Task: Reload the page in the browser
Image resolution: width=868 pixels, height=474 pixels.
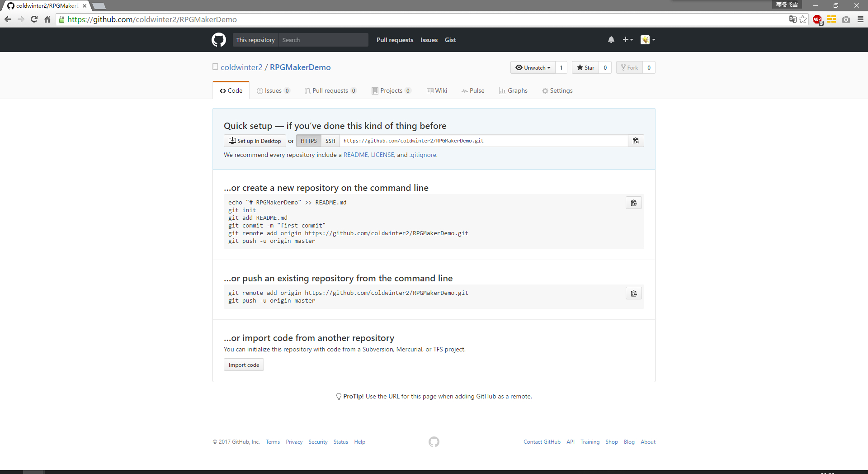Action: coord(34,19)
